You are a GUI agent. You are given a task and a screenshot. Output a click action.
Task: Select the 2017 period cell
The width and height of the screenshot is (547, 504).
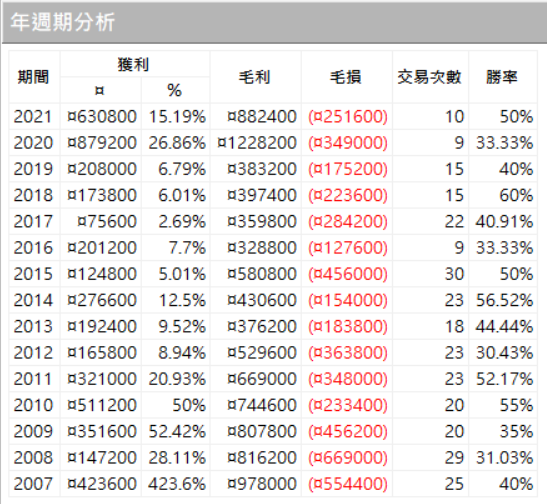point(33,221)
